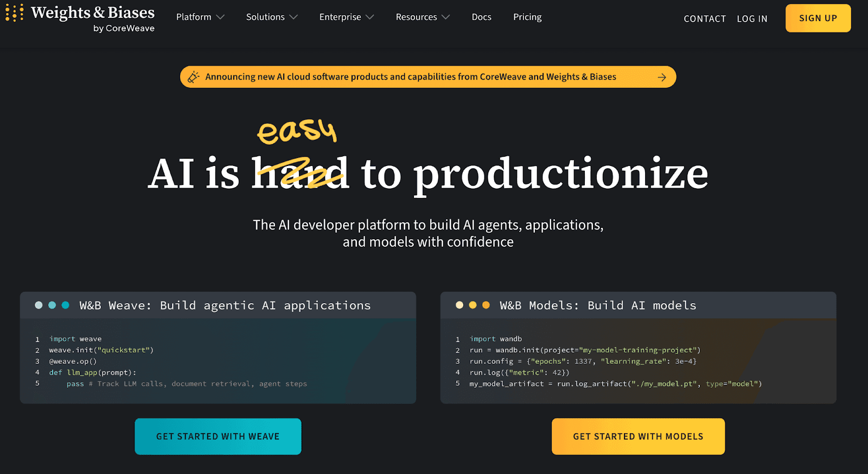Open the Platform menu
This screenshot has width=868, height=474.
point(194,17)
